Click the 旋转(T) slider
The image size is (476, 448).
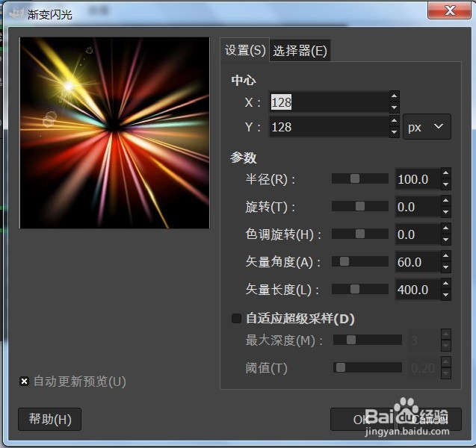pos(360,206)
